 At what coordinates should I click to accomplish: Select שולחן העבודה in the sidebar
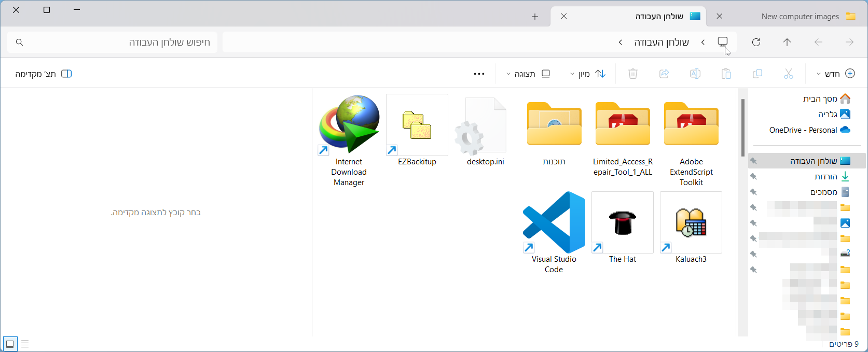(807, 161)
